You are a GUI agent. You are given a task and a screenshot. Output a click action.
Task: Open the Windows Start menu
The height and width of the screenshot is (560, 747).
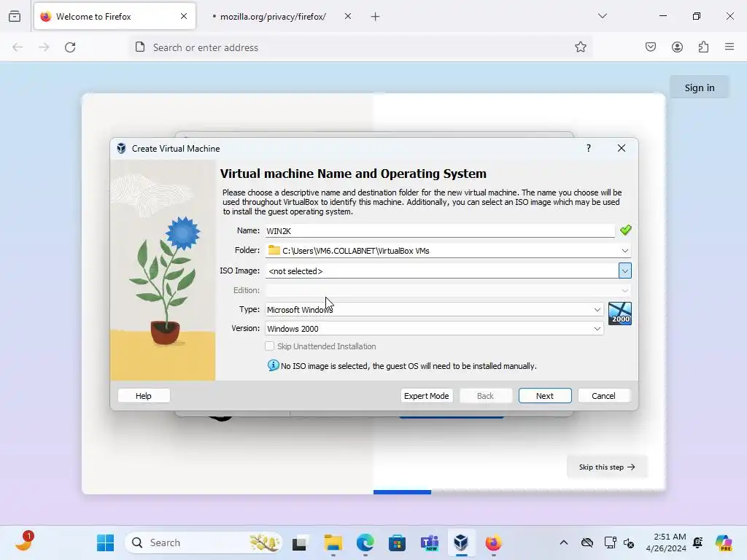pyautogui.click(x=105, y=542)
